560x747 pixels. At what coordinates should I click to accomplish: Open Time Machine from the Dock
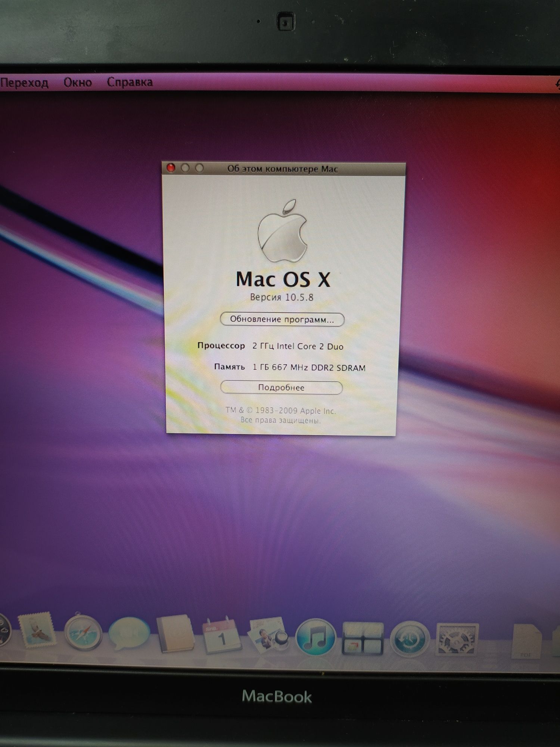[410, 639]
